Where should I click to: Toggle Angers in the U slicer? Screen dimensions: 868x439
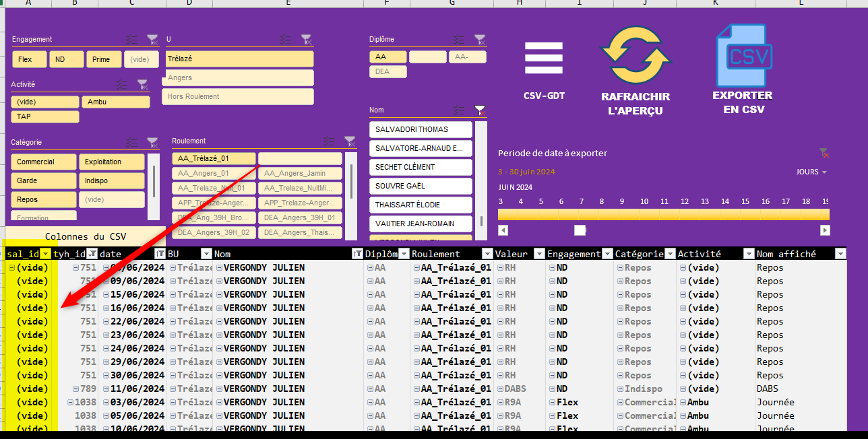pyautogui.click(x=239, y=78)
